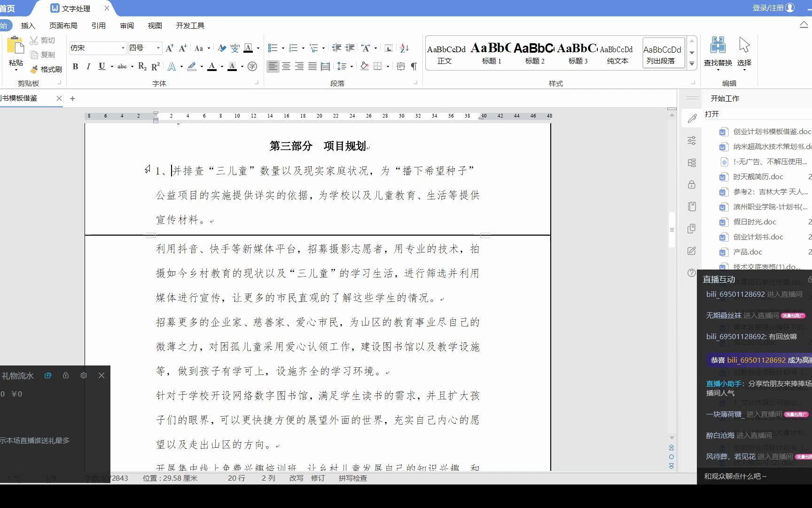Apply the 正文 style
The height and width of the screenshot is (508, 812).
445,53
